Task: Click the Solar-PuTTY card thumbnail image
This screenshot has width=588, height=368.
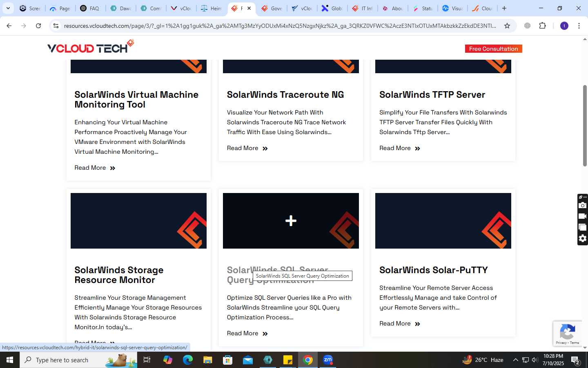Action: point(443,221)
